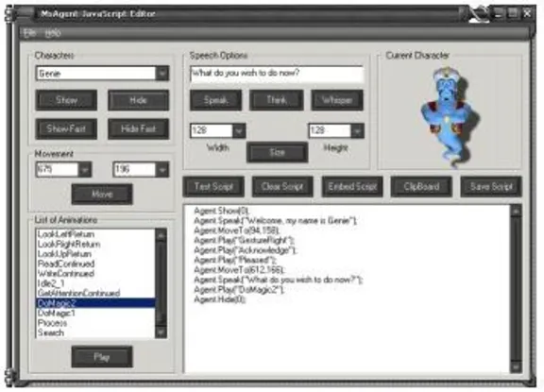Open the 675 movement X dropdown
The width and height of the screenshot is (544, 392).
coord(85,170)
